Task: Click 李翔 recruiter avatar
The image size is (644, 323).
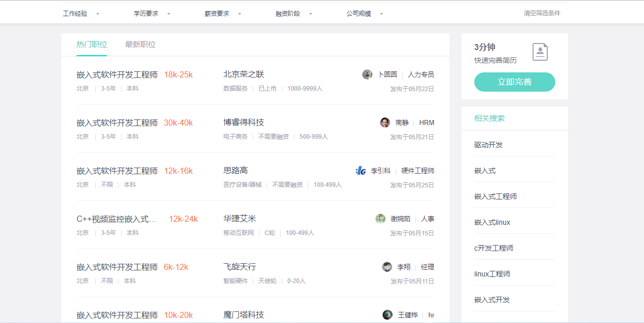Action: point(387,267)
